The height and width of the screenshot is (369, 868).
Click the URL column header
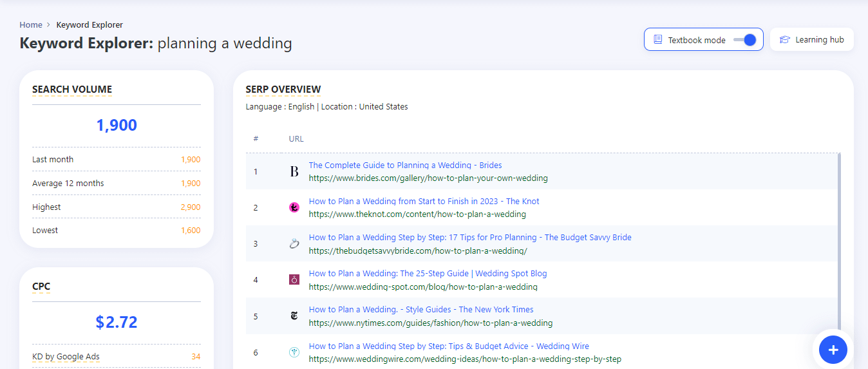(x=296, y=139)
